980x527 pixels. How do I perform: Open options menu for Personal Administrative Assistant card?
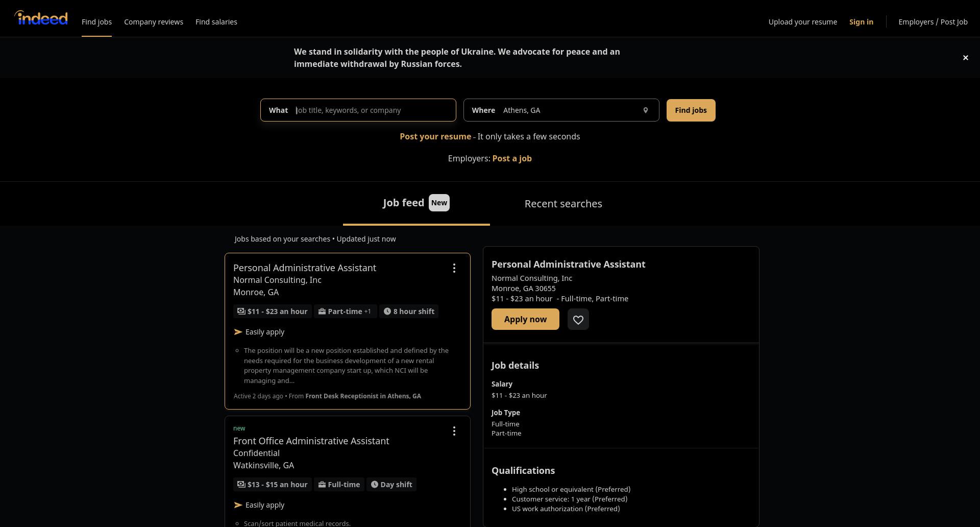click(454, 268)
